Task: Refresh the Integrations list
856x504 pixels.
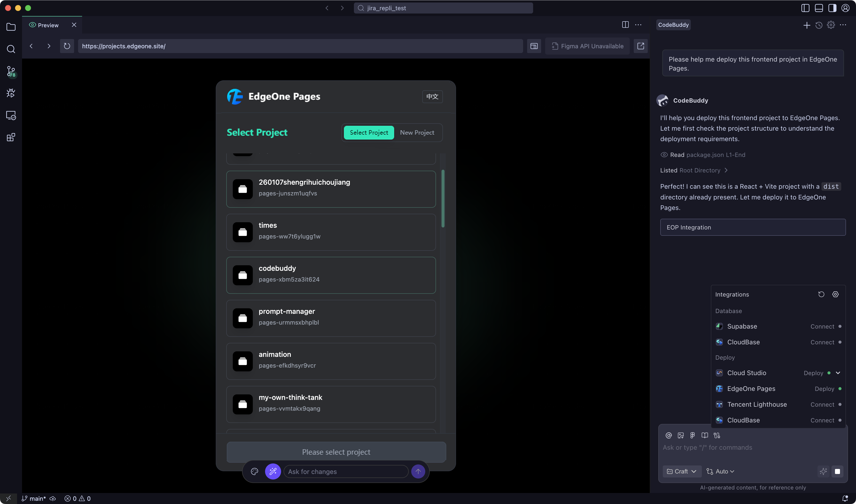Action: click(821, 295)
